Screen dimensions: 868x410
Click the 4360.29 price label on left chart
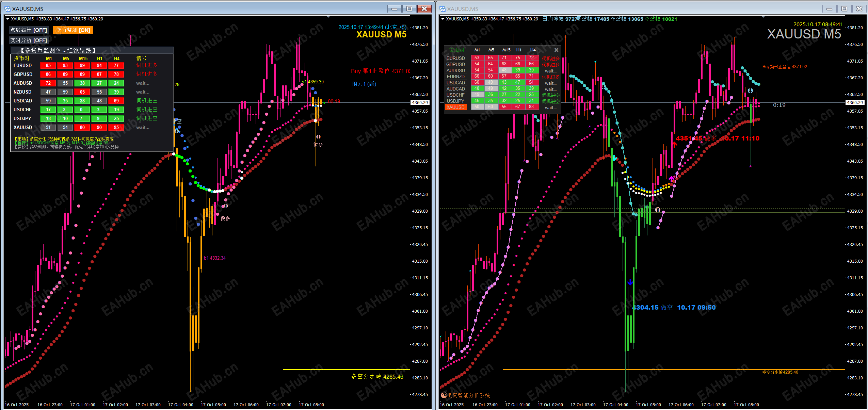point(420,102)
